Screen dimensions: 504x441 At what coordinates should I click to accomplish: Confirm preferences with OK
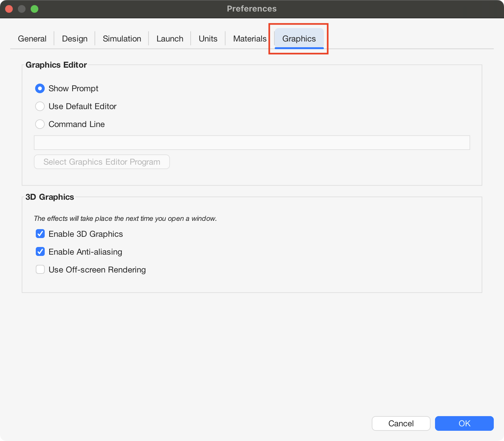[464, 423]
